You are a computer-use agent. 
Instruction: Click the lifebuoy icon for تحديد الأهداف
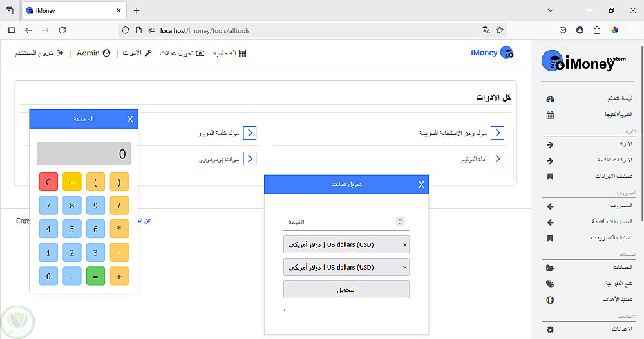point(550,300)
